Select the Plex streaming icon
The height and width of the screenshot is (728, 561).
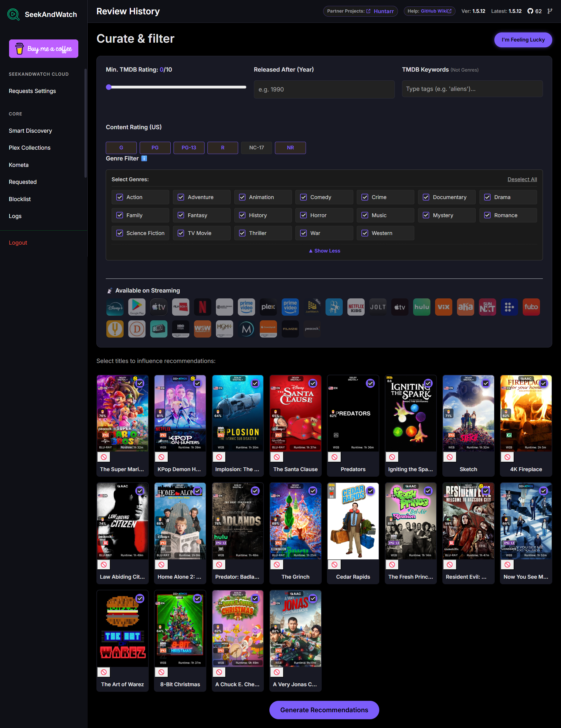(x=268, y=307)
